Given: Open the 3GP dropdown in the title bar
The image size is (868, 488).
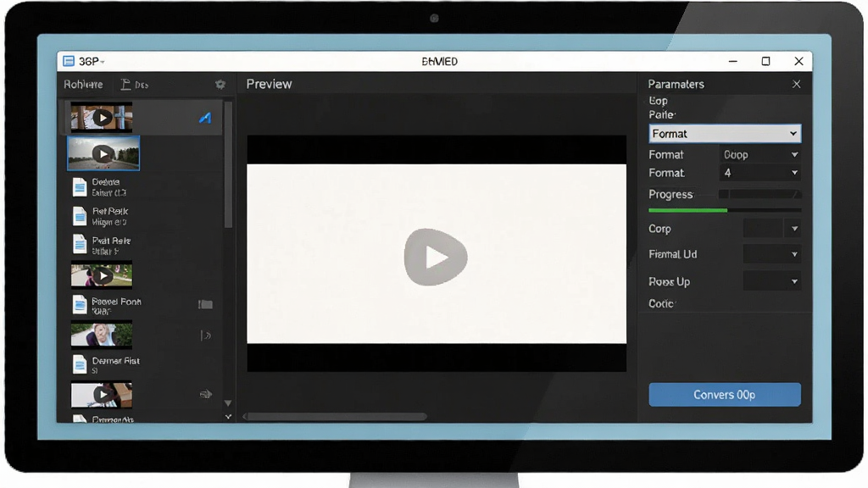Looking at the screenshot, I should (92, 61).
